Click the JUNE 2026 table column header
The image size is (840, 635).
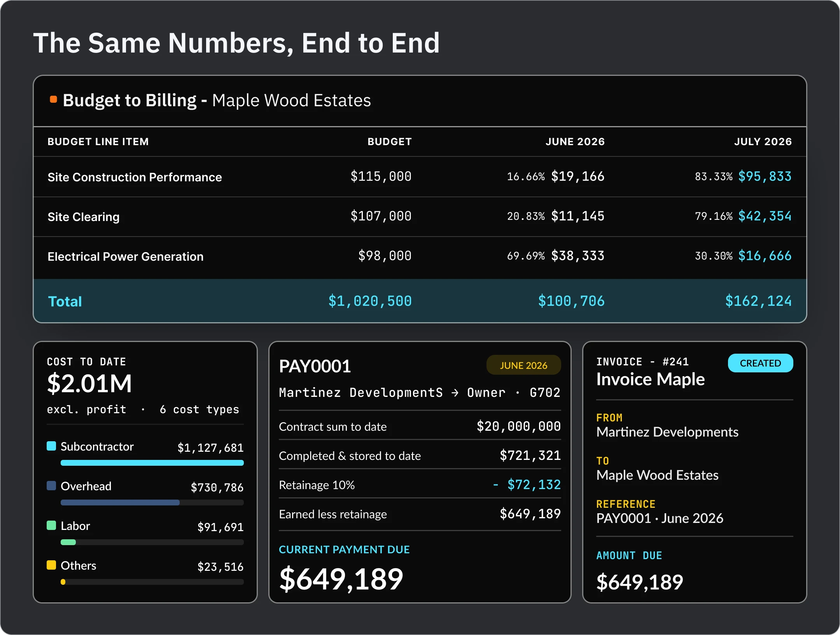point(575,142)
